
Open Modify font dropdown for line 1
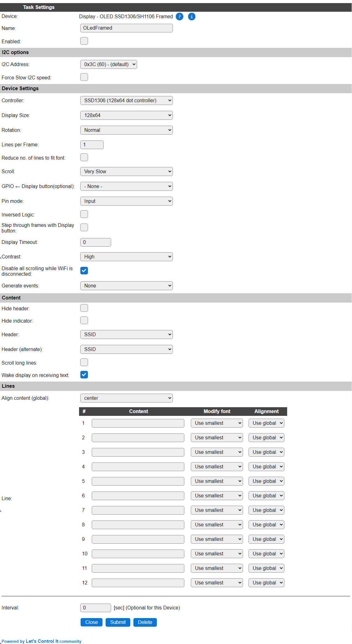[217, 423]
